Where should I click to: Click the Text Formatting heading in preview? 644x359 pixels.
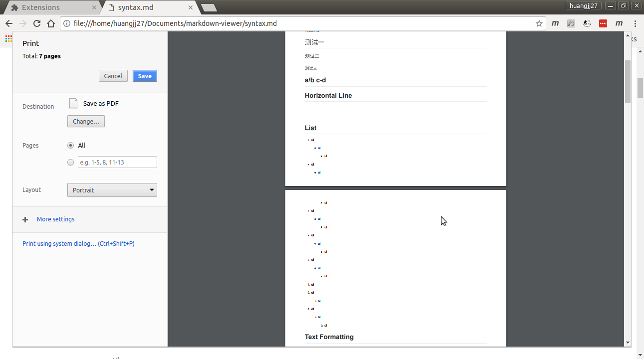coord(329,337)
